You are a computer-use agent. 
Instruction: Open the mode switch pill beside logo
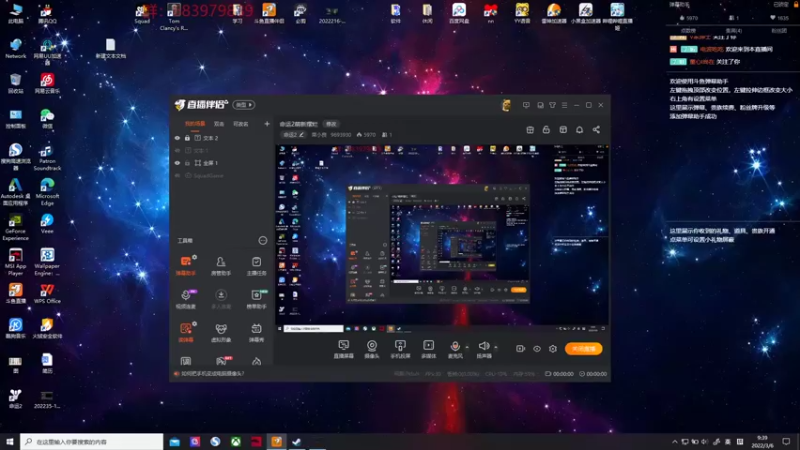pyautogui.click(x=244, y=105)
